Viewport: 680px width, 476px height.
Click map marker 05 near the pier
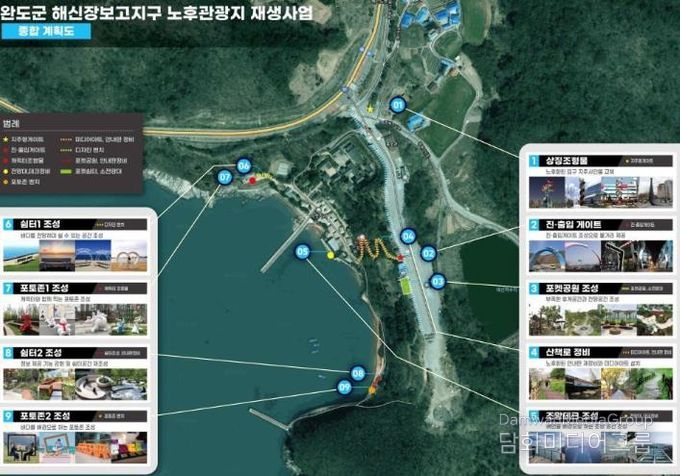[x=303, y=253]
